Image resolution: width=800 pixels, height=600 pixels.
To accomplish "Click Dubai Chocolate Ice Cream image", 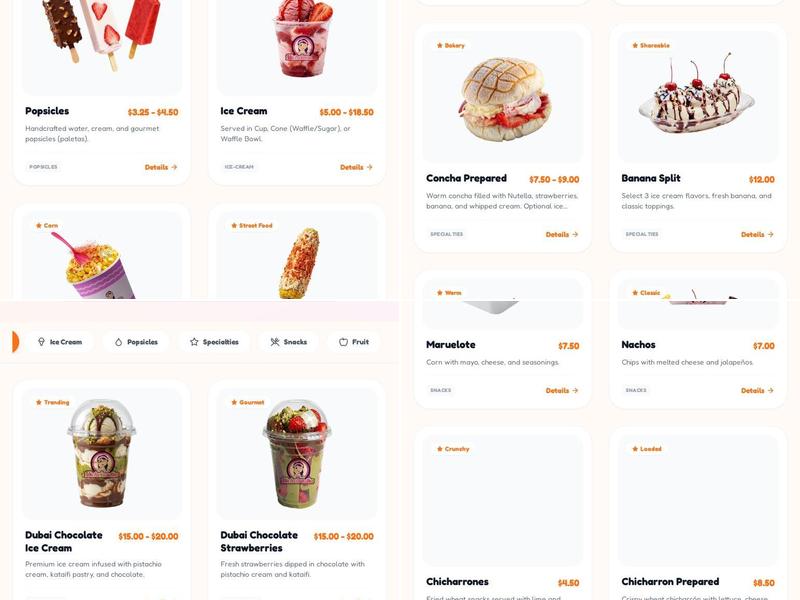I will coord(102,453).
